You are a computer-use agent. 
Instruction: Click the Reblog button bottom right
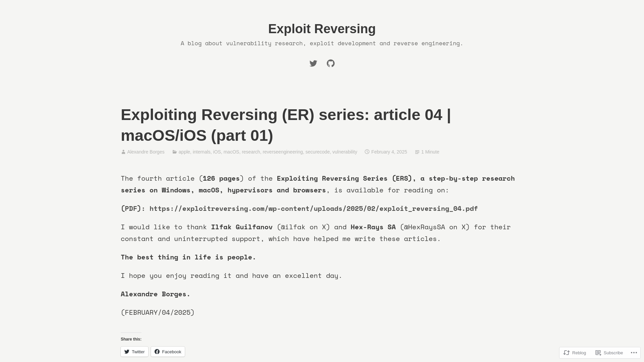pos(575,352)
